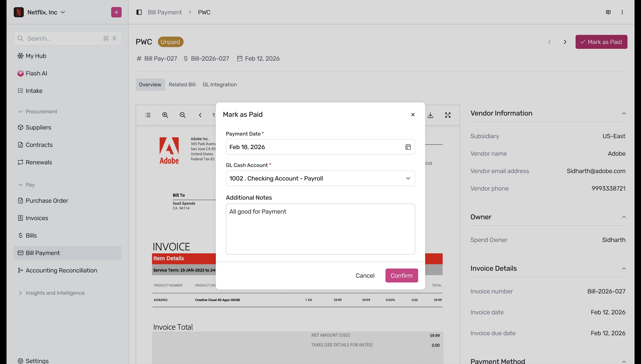Click the Payment Date field

pyautogui.click(x=320, y=147)
